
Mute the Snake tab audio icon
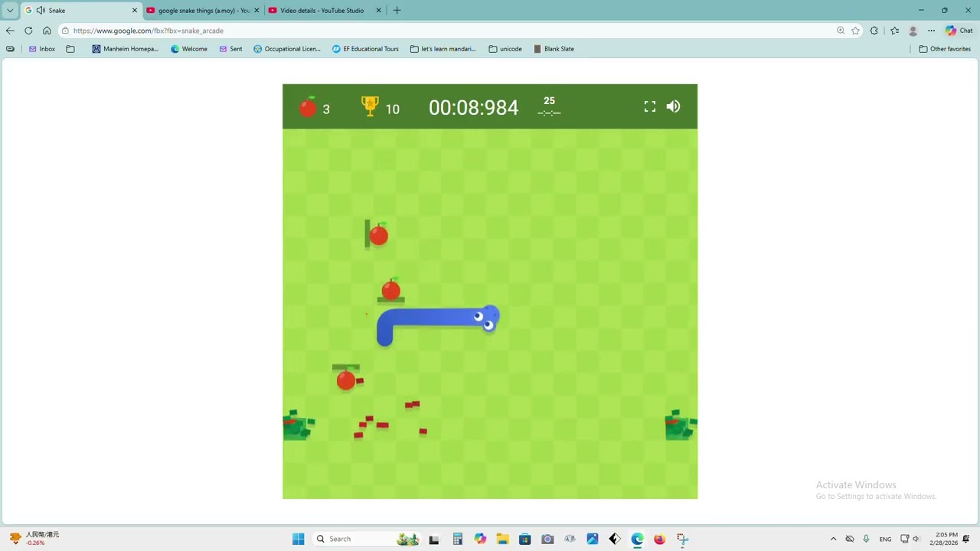(x=40, y=11)
